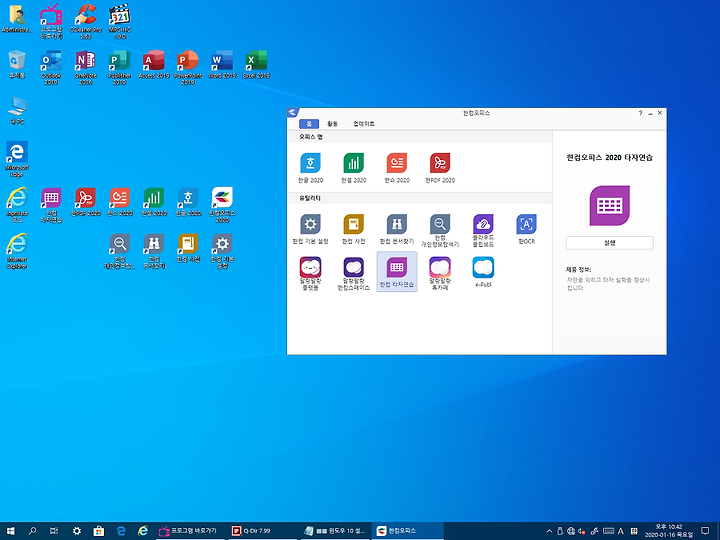This screenshot has height=540, width=720.
Task: Select 한글 2020 in the Hancom Office launcher
Action: [x=310, y=168]
